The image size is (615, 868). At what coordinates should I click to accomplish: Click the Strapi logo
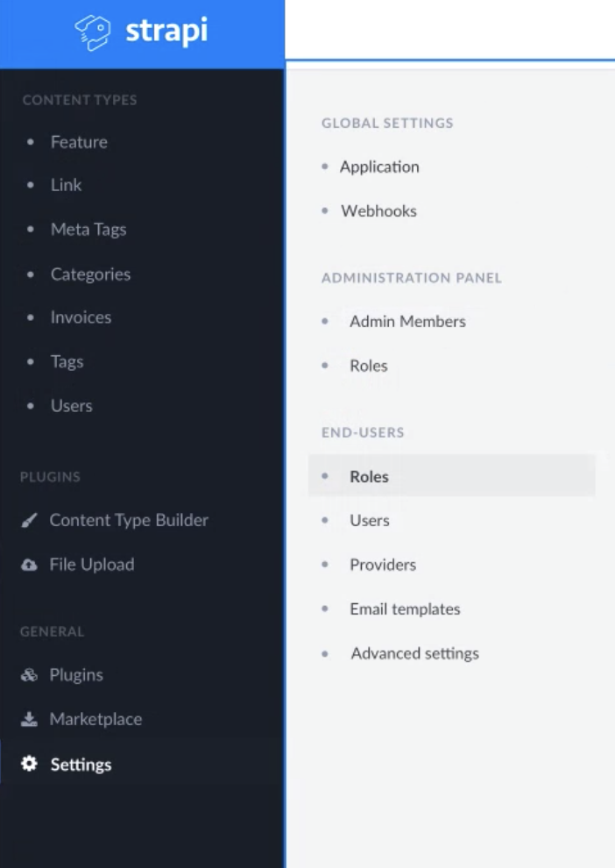(x=140, y=31)
